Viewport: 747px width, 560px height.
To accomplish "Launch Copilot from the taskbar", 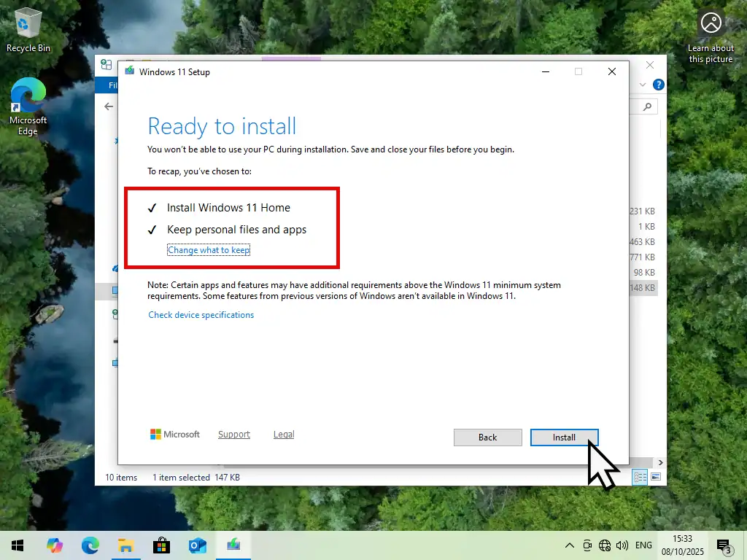I will pos(54,545).
